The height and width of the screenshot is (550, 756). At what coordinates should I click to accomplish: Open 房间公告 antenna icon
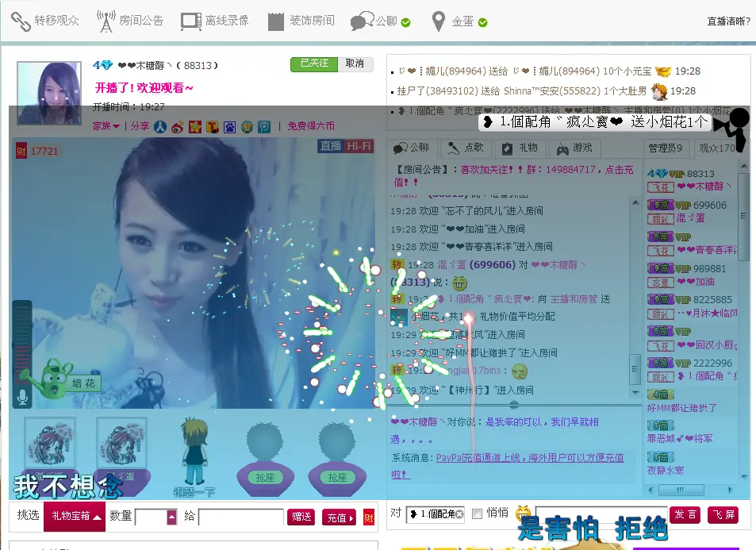(x=106, y=21)
